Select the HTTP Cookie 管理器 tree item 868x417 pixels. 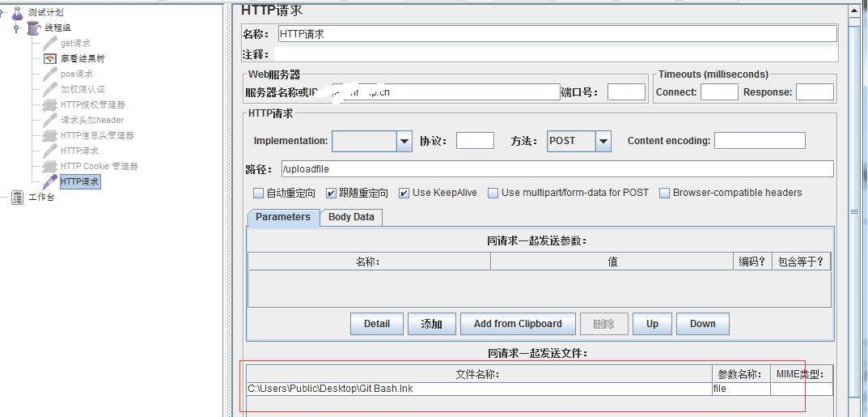click(99, 166)
